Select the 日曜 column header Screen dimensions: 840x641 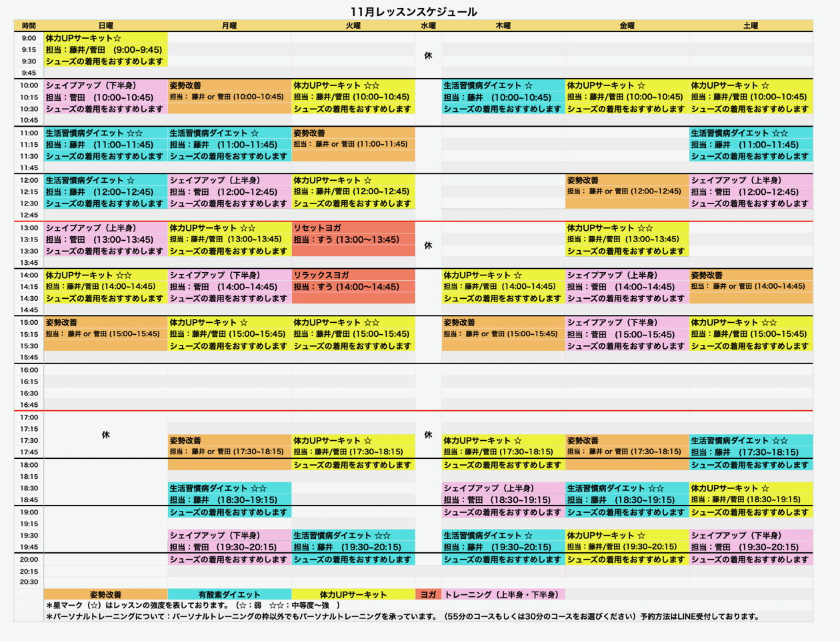(x=105, y=25)
